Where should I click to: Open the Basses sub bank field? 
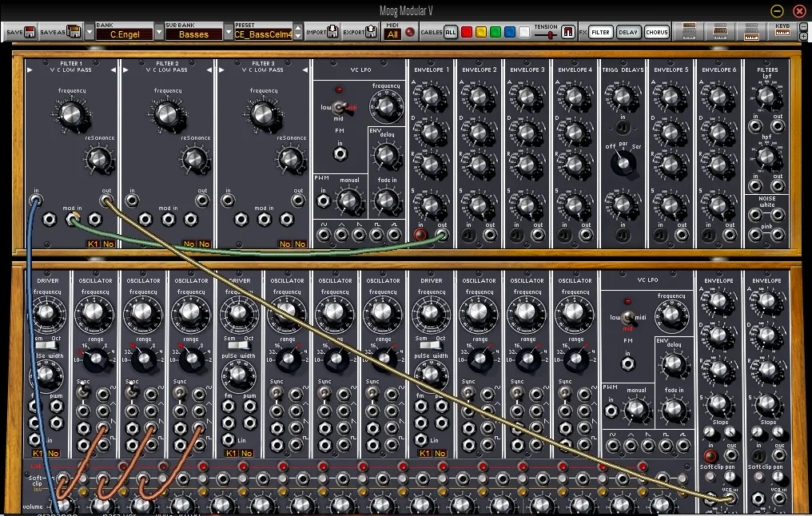(x=193, y=34)
